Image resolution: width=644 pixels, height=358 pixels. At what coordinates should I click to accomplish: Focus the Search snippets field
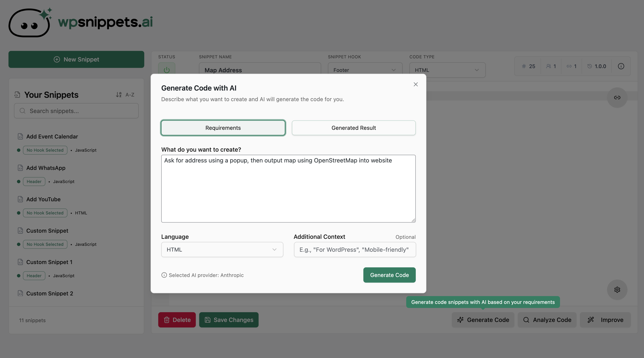click(76, 111)
